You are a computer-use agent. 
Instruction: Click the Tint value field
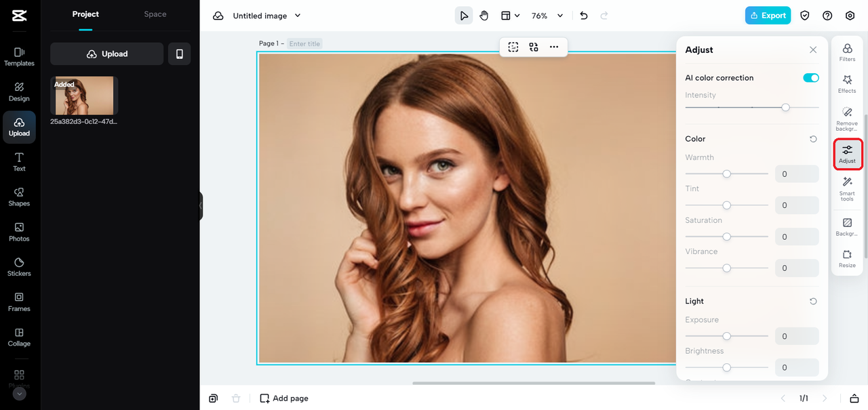[797, 205]
